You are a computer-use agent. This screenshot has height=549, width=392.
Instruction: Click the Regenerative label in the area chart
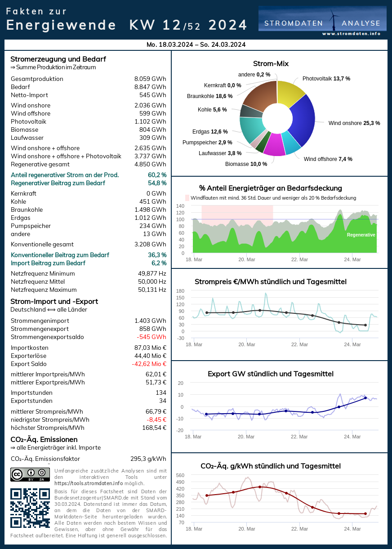click(361, 235)
